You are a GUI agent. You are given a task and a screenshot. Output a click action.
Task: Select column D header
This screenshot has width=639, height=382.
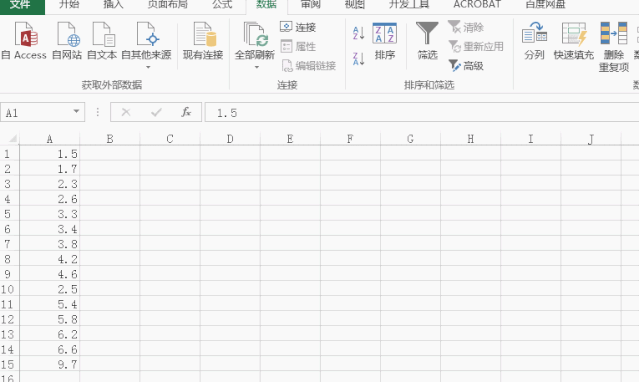coord(230,139)
